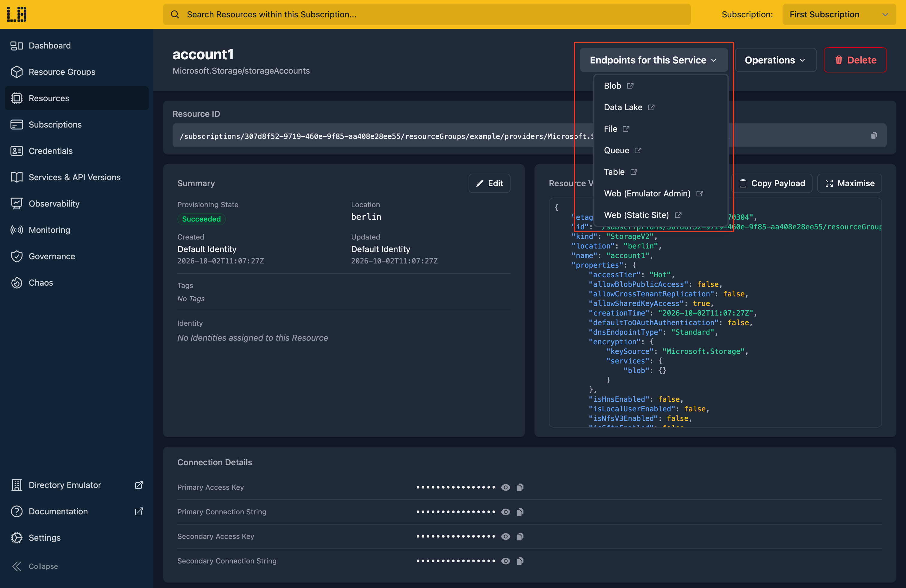
Task: Copy the Primary Access Key
Action: pos(520,487)
